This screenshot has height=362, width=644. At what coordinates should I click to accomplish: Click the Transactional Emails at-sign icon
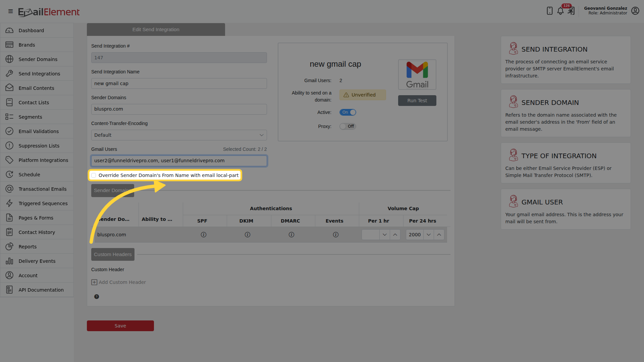click(x=9, y=189)
